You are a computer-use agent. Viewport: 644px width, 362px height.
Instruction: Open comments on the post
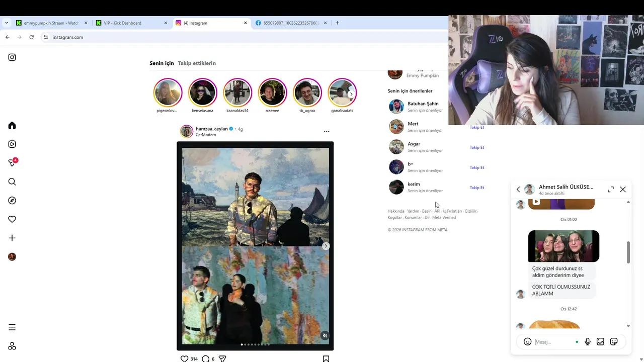coord(205,358)
